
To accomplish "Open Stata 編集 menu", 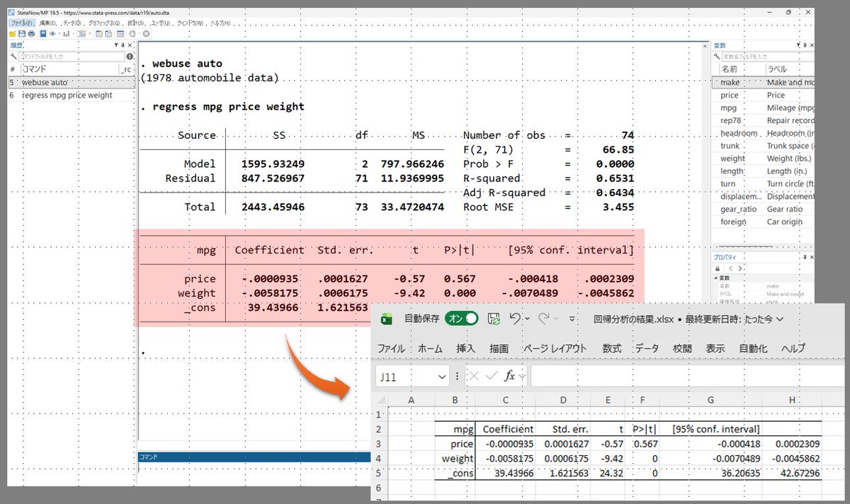I will (49, 23).
